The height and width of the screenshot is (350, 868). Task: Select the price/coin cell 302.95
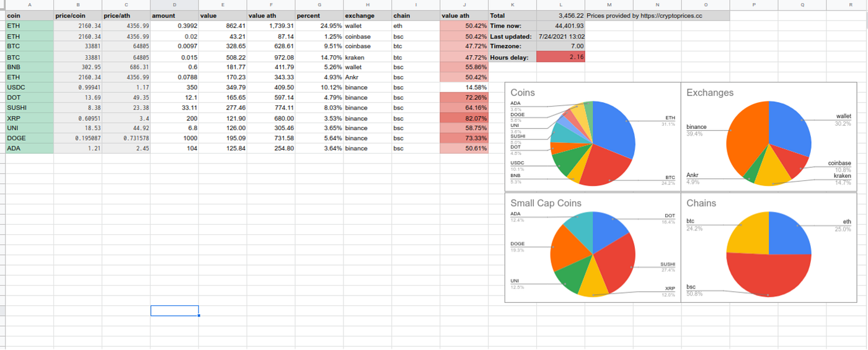[x=78, y=67]
